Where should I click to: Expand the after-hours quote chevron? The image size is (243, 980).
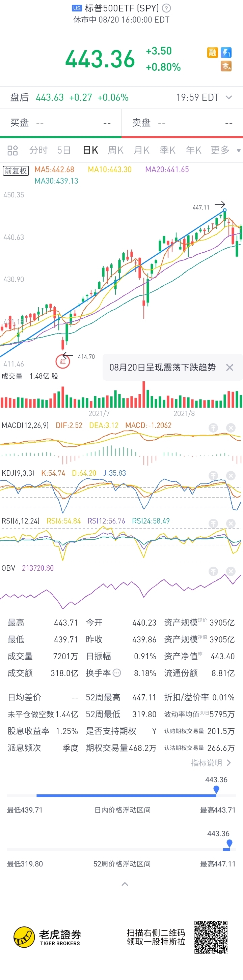click(x=229, y=97)
